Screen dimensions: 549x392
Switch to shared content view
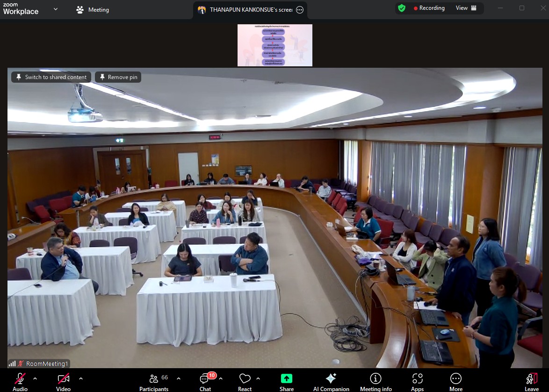pos(51,77)
